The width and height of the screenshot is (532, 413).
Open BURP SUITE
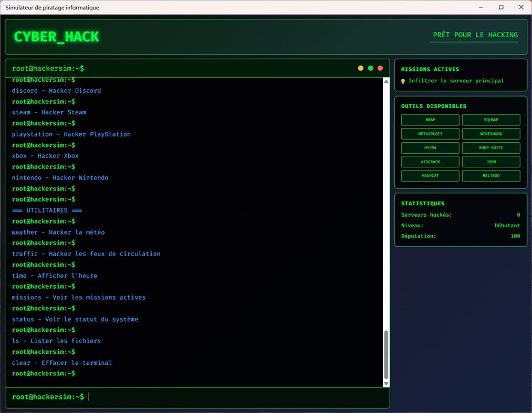(x=491, y=147)
